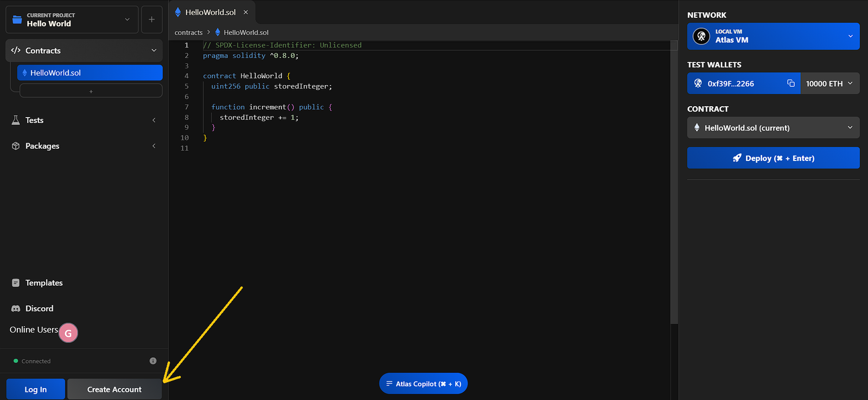Select HelloWorld.sol in contracts tree

tap(90, 73)
